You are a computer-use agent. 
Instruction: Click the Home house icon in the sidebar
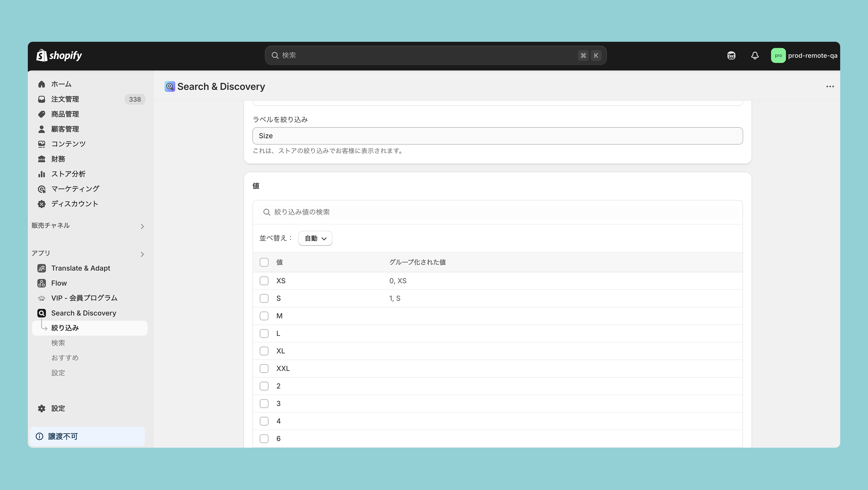(x=41, y=84)
